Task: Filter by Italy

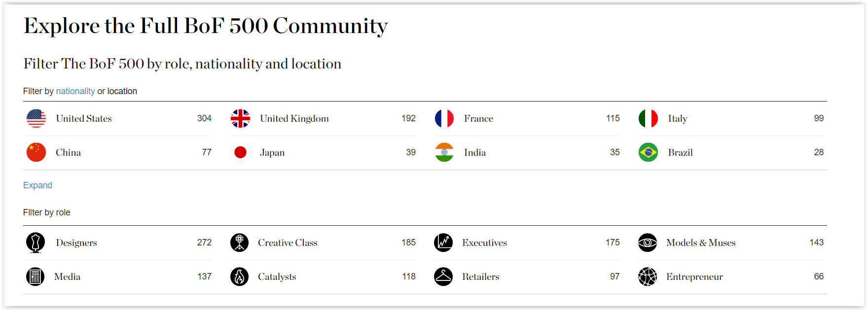Action: pos(731,118)
